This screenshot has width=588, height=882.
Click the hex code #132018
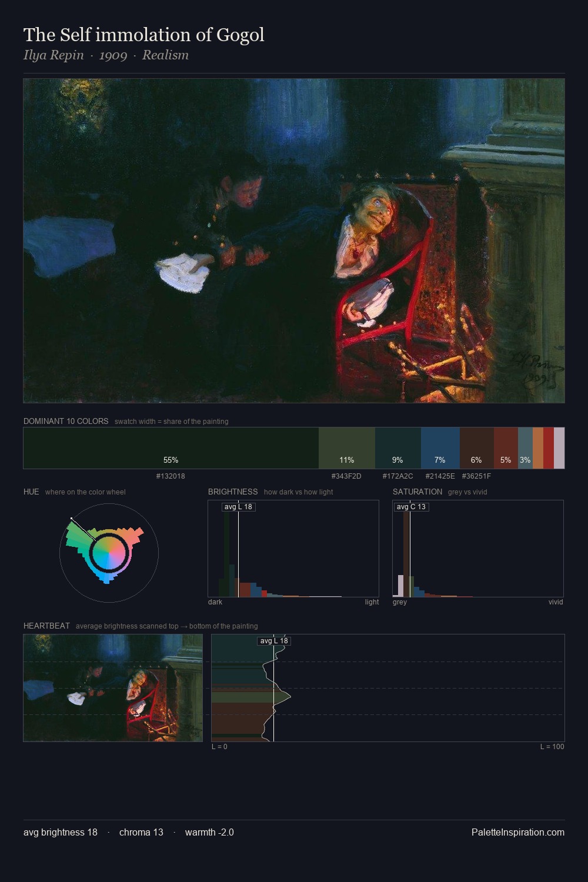tap(171, 476)
